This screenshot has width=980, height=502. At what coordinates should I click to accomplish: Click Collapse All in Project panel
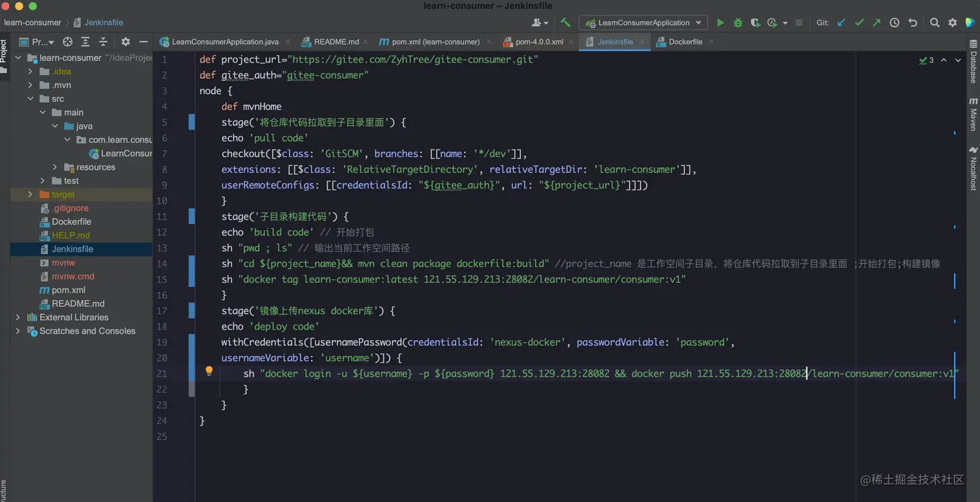click(x=103, y=41)
